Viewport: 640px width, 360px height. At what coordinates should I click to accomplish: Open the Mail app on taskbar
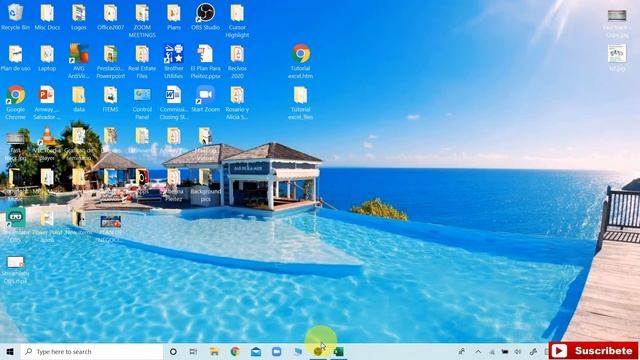pyautogui.click(x=256, y=351)
